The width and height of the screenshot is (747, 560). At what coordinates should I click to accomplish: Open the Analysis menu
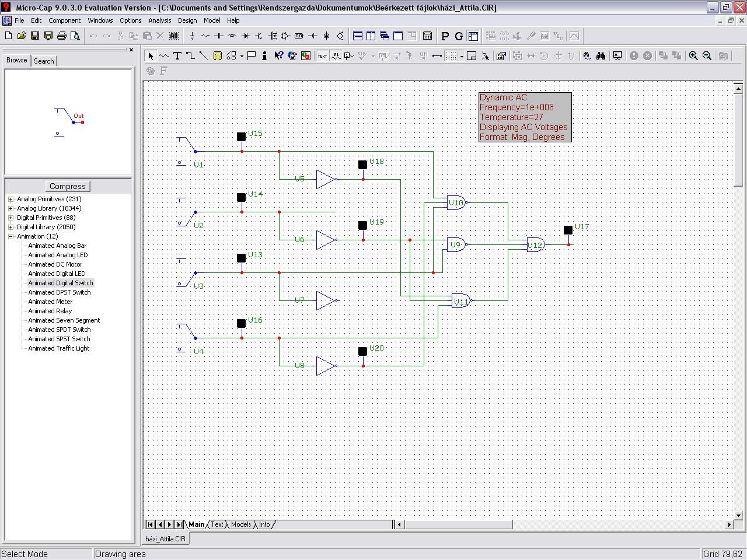click(159, 20)
